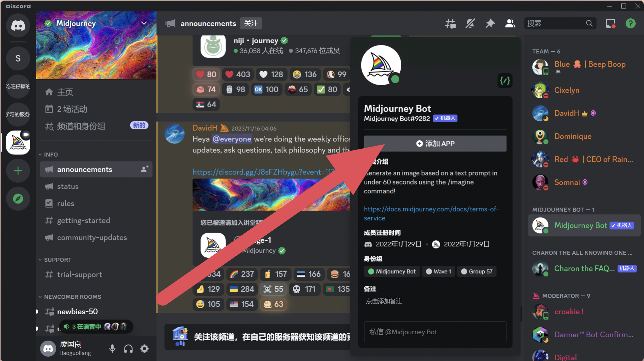Screen dimensions: 644x361
Task: Open pinned messages pin icon
Action: [x=490, y=23]
